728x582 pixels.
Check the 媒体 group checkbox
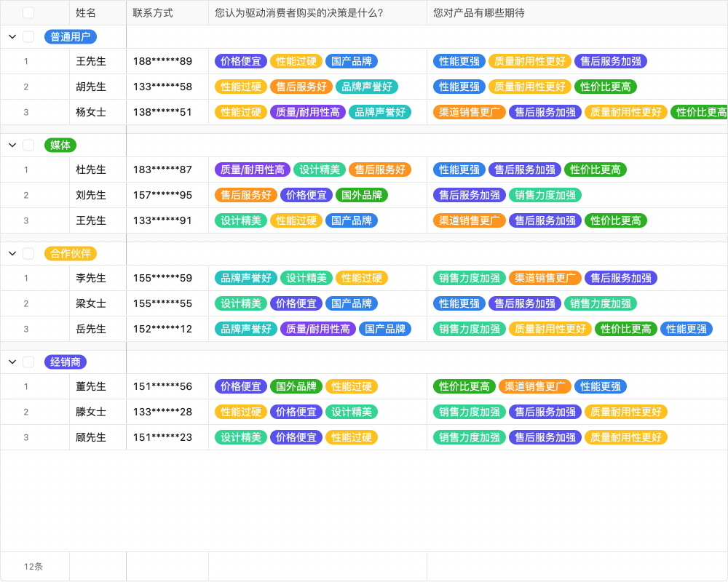click(28, 144)
